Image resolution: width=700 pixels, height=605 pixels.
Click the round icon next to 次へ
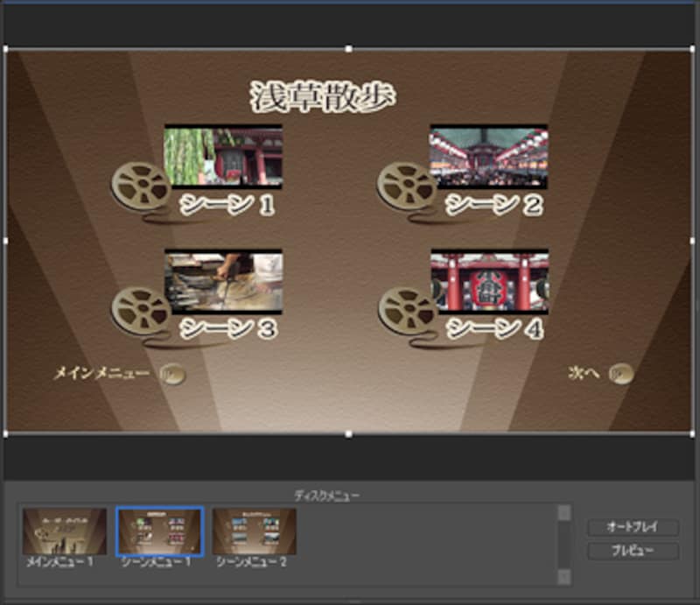point(621,374)
